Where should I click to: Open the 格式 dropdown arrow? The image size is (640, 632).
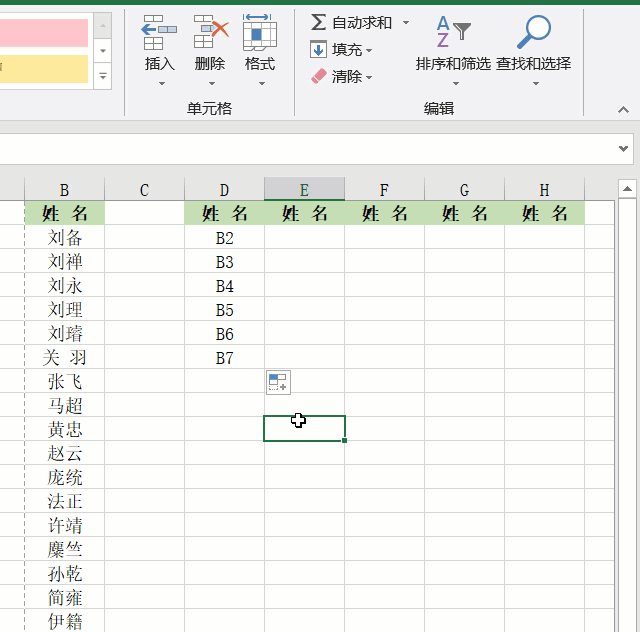(x=262, y=83)
